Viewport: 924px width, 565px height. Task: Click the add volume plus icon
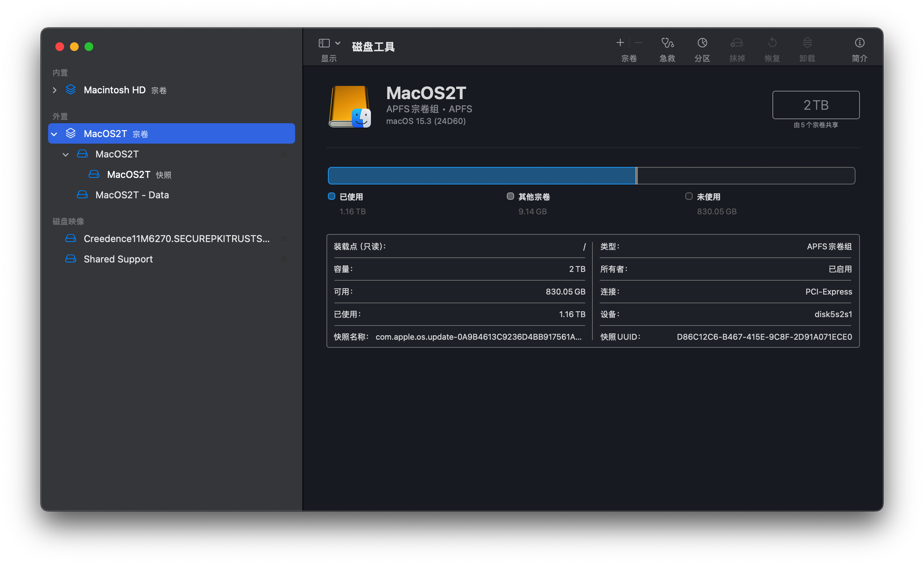pos(620,43)
